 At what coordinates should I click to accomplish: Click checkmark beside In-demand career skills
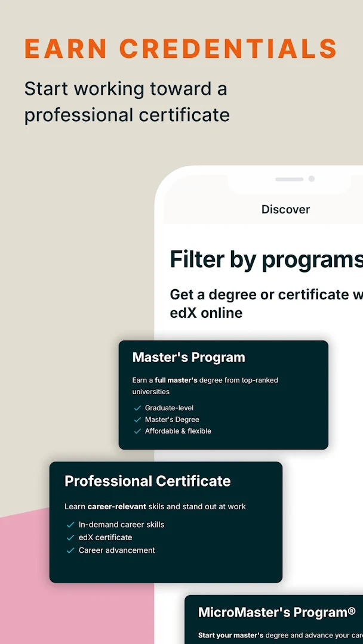pyautogui.click(x=70, y=525)
